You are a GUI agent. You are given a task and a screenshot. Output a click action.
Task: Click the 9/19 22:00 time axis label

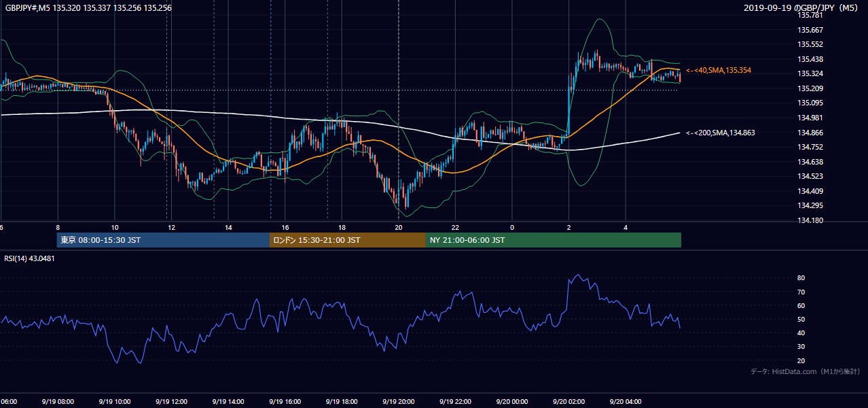[455, 402]
